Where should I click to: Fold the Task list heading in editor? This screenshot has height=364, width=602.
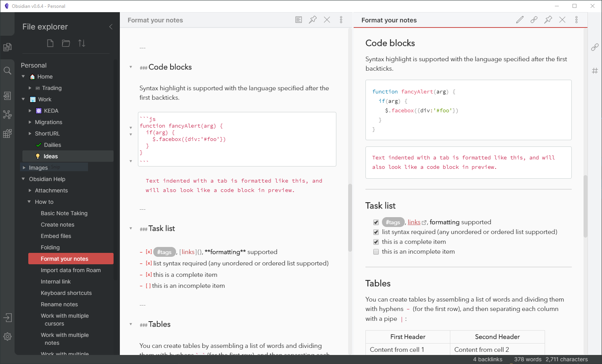coord(131,229)
